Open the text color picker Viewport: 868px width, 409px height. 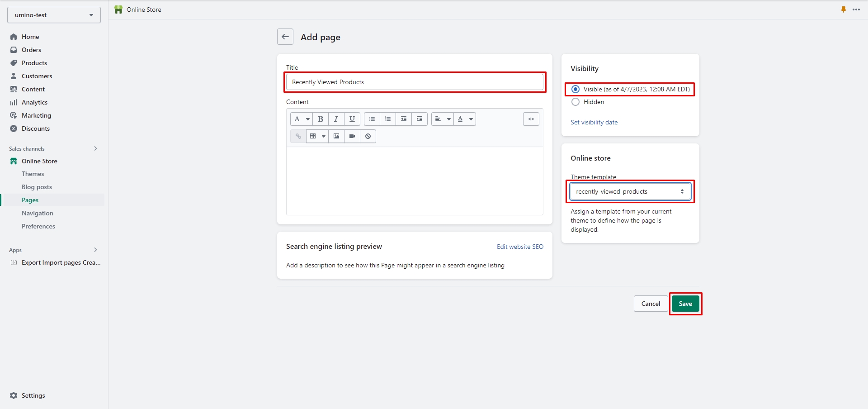pos(464,119)
